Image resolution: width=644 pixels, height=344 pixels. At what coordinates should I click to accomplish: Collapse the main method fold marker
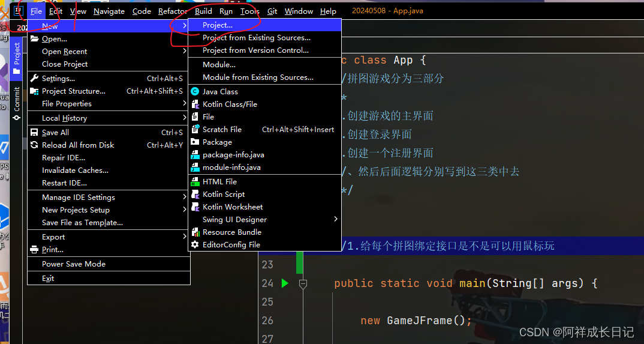(303, 283)
